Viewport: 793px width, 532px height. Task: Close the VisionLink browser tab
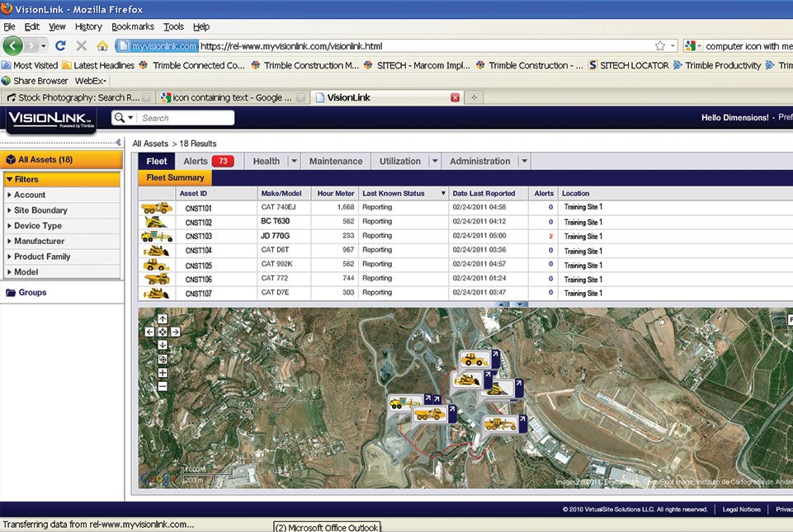[x=456, y=97]
